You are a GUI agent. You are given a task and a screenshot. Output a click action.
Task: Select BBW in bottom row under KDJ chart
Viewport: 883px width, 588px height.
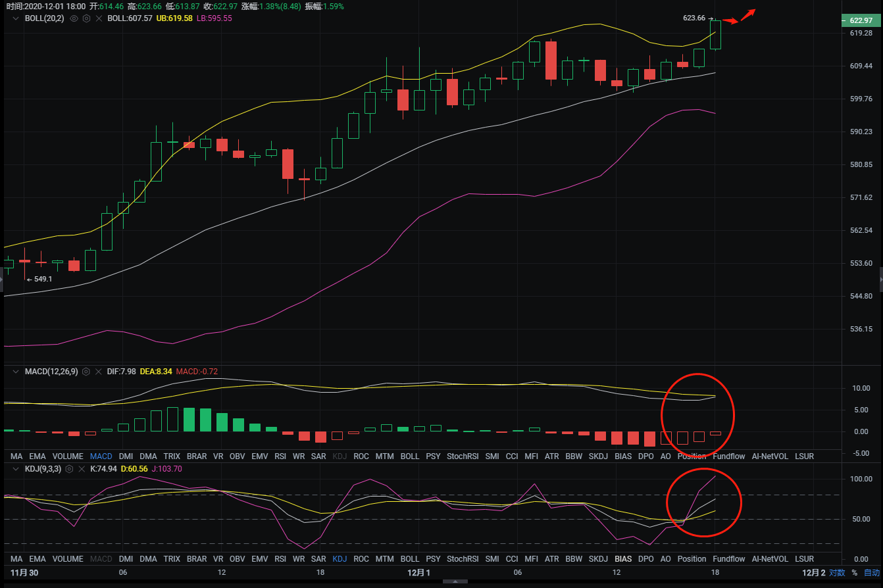(x=574, y=559)
